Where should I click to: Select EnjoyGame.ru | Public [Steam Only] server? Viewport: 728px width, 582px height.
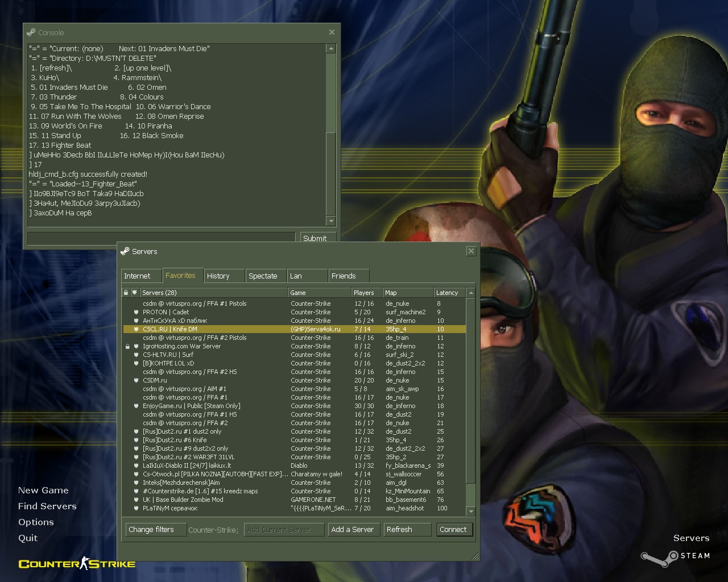tap(295, 406)
